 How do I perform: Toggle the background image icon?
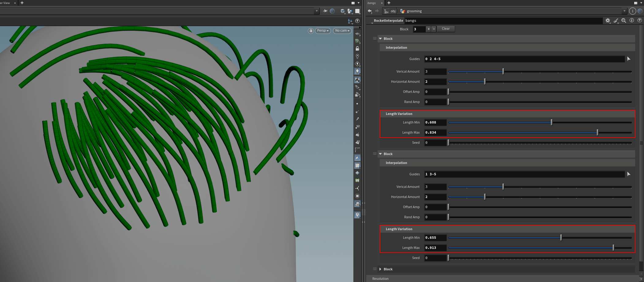point(357,204)
